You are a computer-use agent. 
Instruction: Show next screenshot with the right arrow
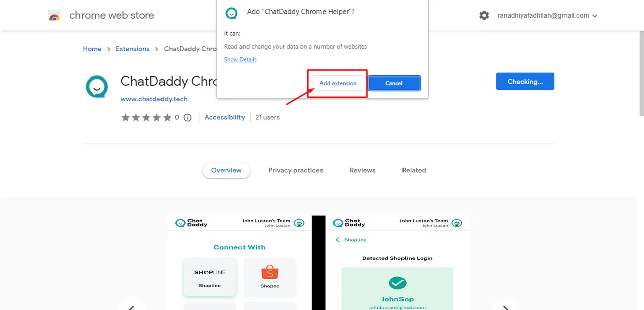(505, 306)
